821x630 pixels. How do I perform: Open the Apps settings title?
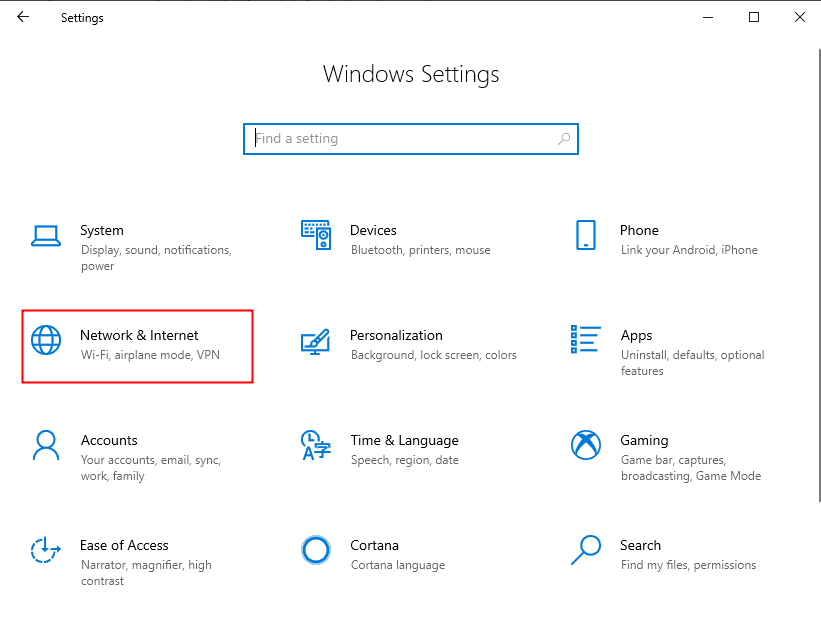click(637, 336)
